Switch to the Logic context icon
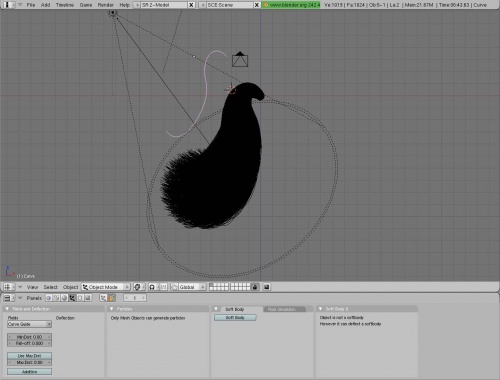Viewport: 500px width, 380px height. 49,298
